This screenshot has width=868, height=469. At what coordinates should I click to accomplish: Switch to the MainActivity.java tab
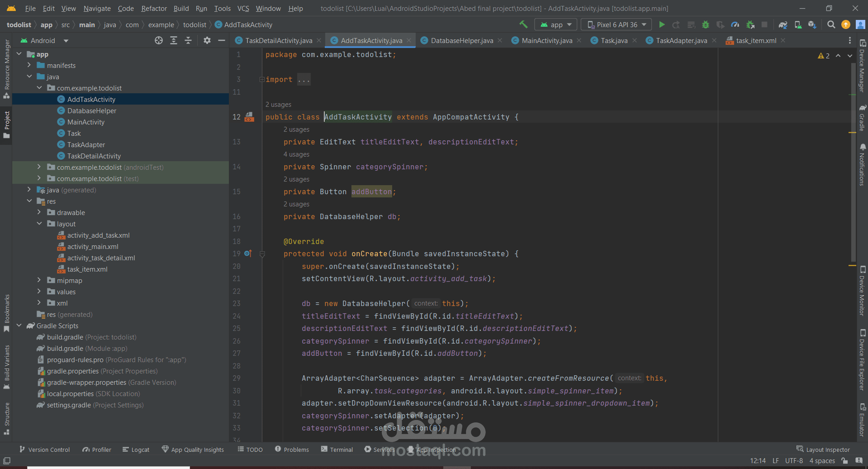(546, 40)
